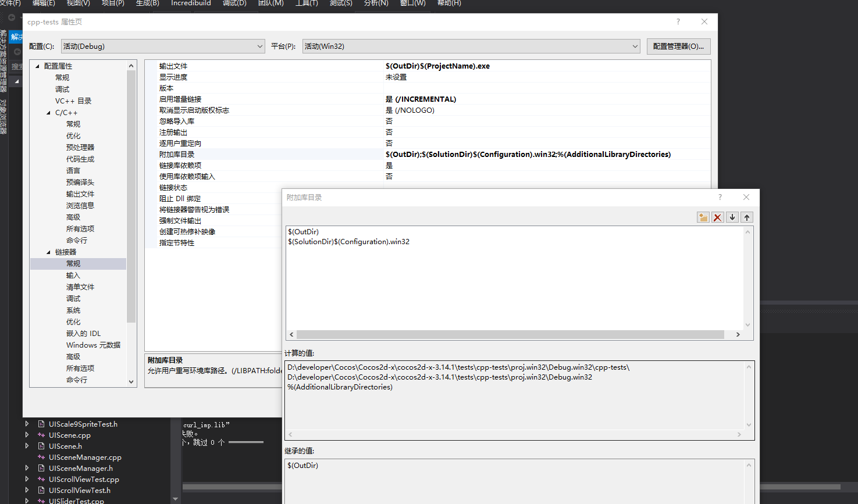858x504 pixels.
Task: Click the 输出文件 property row
Action: click(428, 66)
